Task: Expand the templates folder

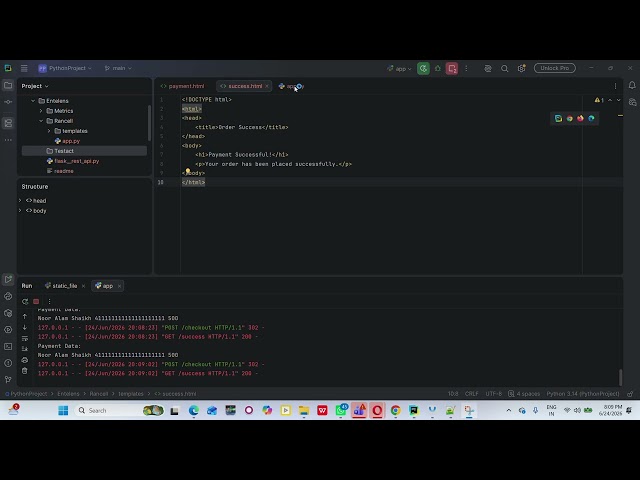Action: [49, 131]
